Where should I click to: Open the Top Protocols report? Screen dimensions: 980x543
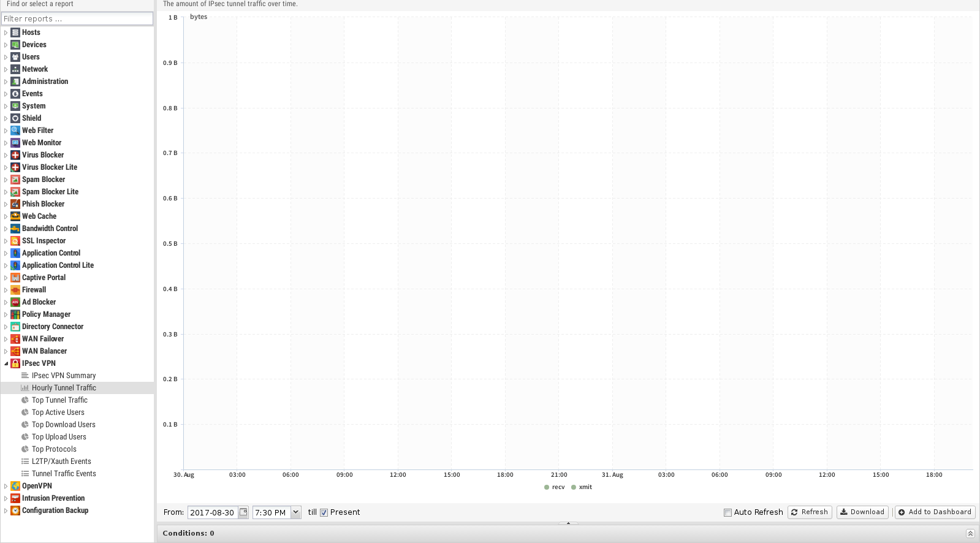point(54,449)
